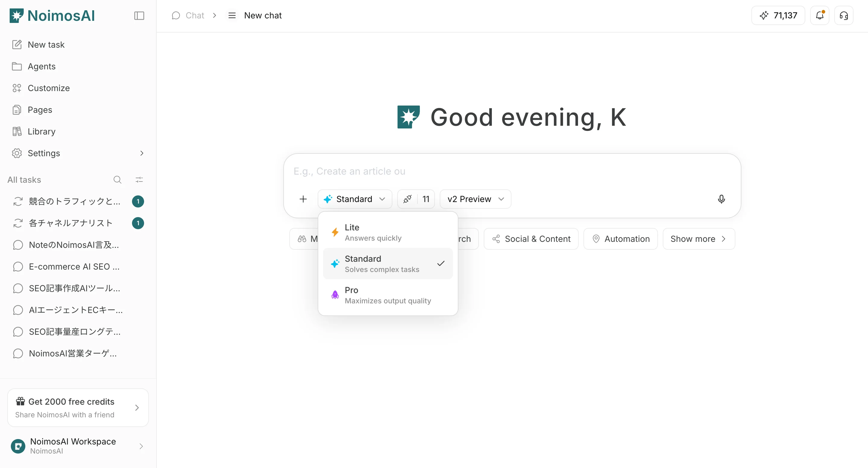
Task: Search tasks with the magnifier icon
Action: [117, 180]
